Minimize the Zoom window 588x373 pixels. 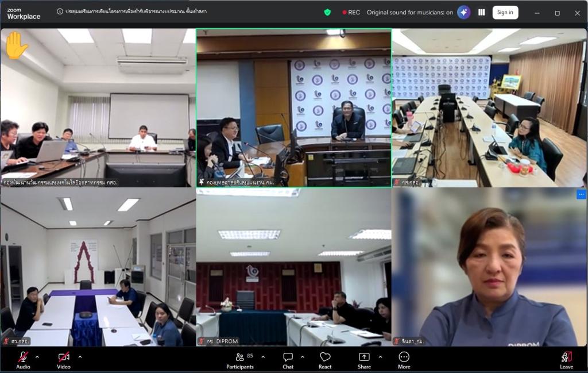tap(537, 13)
